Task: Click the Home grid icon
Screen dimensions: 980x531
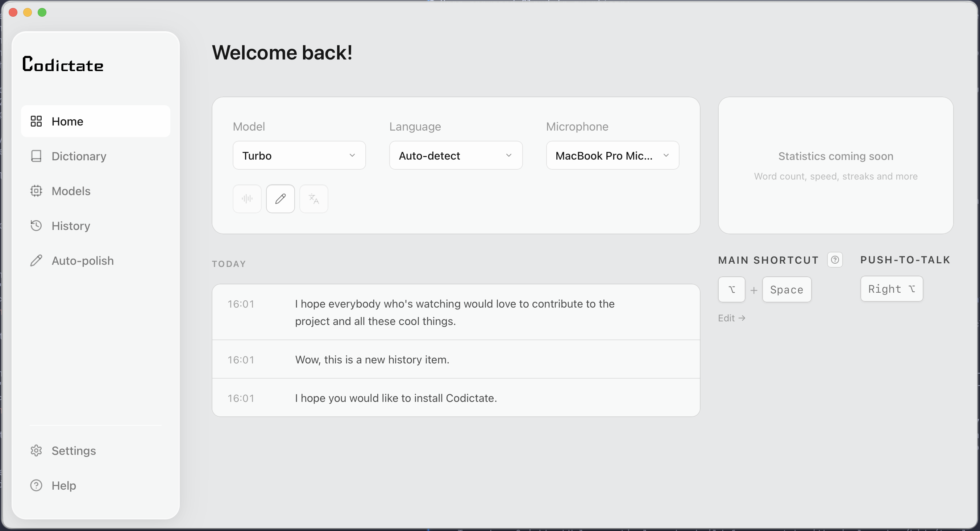Action: pyautogui.click(x=36, y=121)
